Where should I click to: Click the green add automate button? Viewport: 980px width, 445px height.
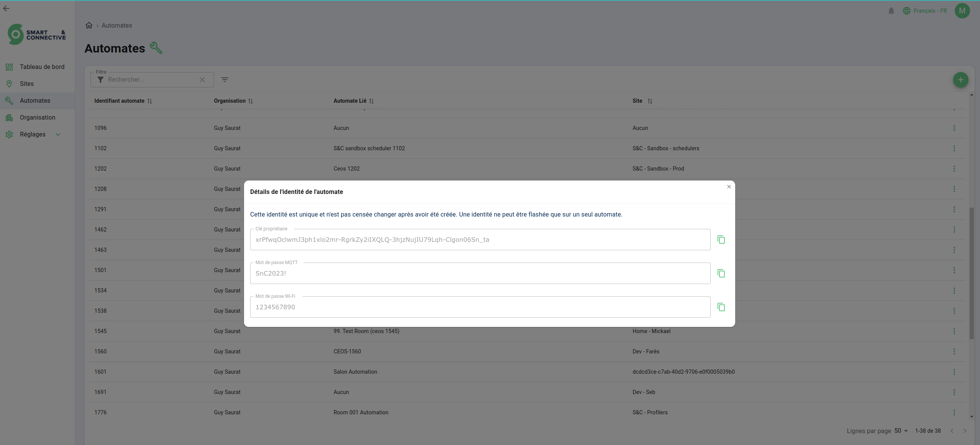(960, 80)
